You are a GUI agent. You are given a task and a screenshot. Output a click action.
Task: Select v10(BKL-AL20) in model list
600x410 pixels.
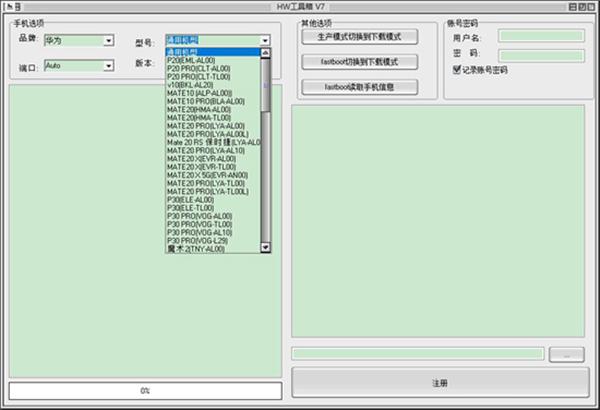(213, 85)
